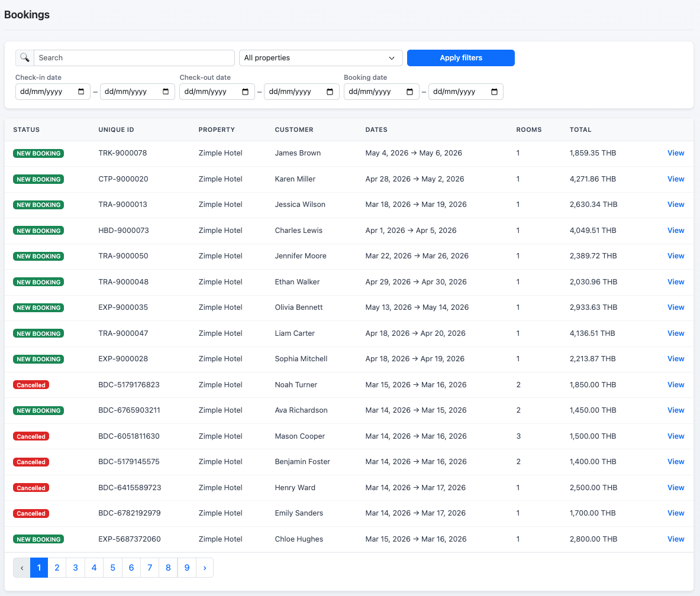
Task: Click the Cancelled badge for Mason Cooper
Action: (31, 436)
